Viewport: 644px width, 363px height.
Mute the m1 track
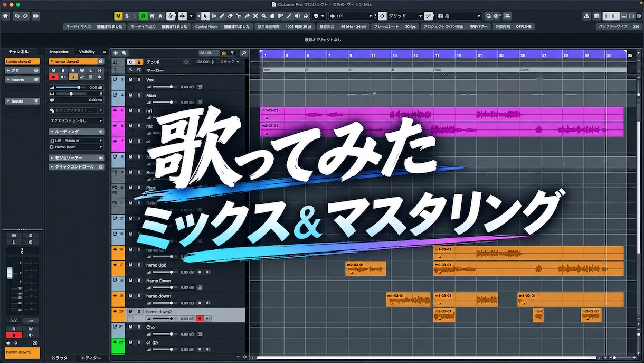pyautogui.click(x=130, y=110)
